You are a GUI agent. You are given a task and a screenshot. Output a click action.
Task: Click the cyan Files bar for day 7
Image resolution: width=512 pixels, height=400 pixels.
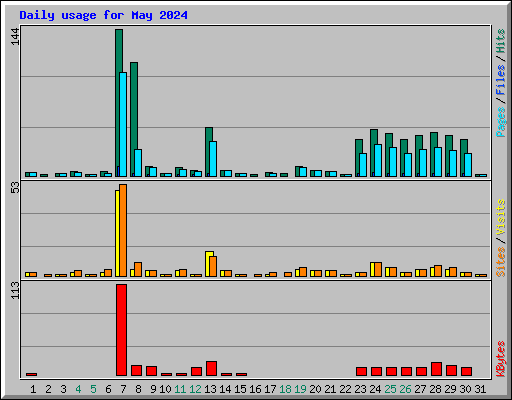(x=123, y=124)
